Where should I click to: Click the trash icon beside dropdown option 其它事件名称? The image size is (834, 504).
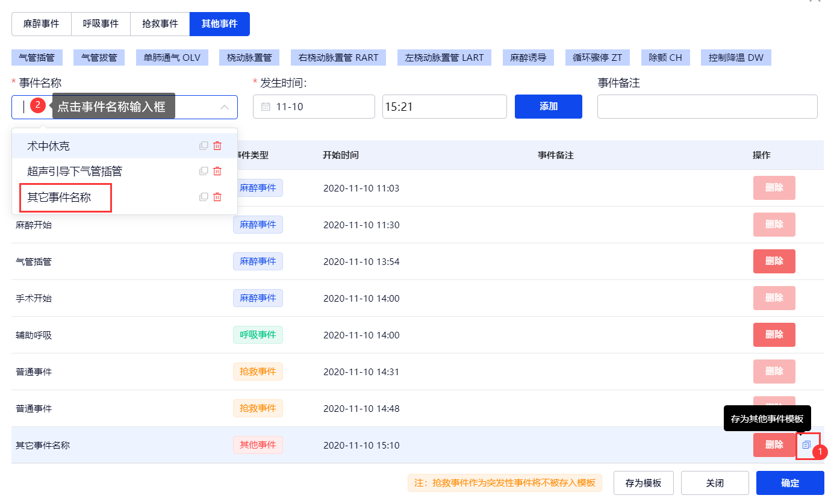217,197
